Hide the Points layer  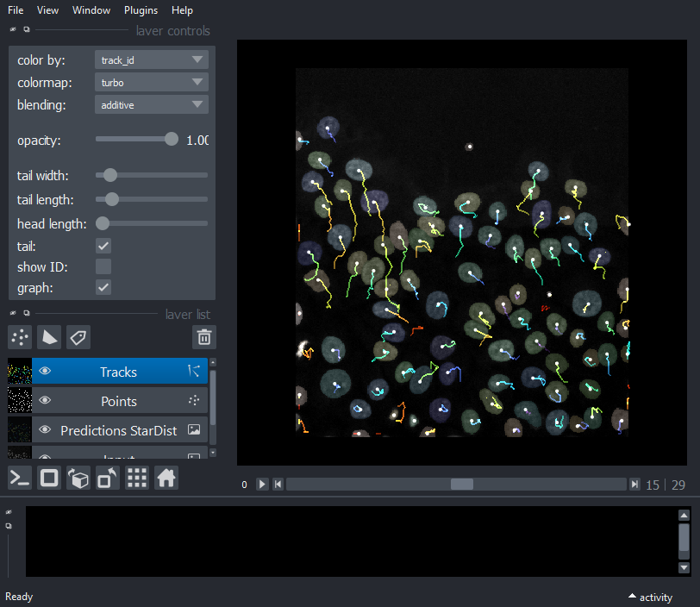(45, 400)
